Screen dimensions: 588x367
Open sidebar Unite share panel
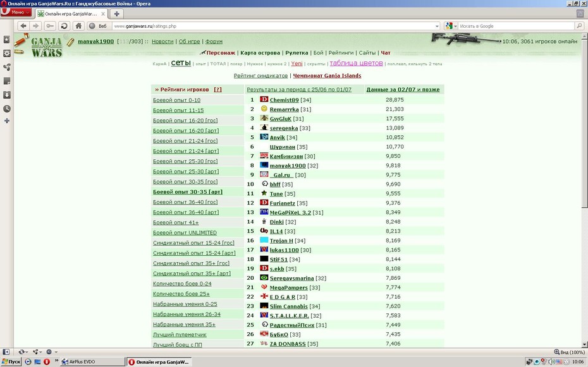pos(7,67)
